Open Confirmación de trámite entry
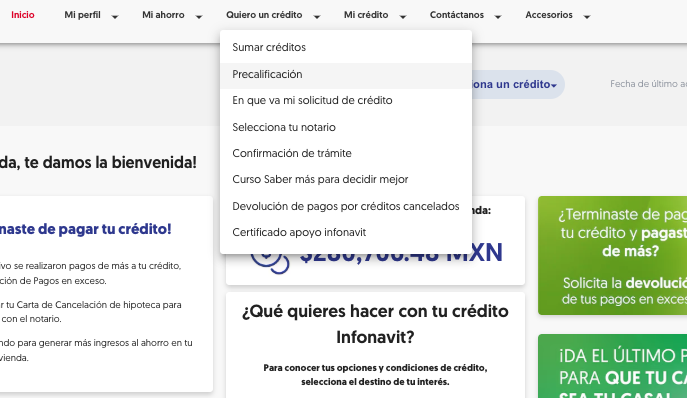The height and width of the screenshot is (398, 687). (x=346, y=153)
